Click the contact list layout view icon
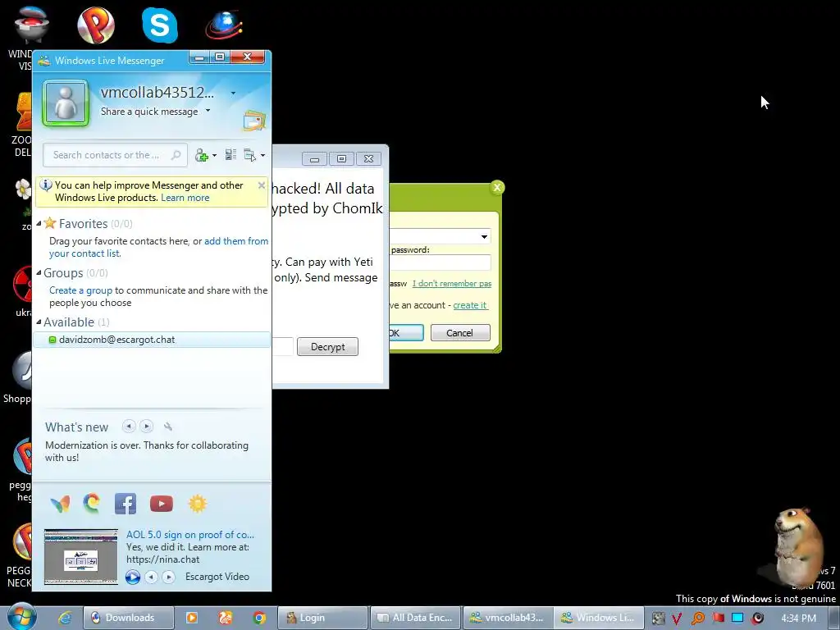840x630 pixels. click(x=231, y=155)
